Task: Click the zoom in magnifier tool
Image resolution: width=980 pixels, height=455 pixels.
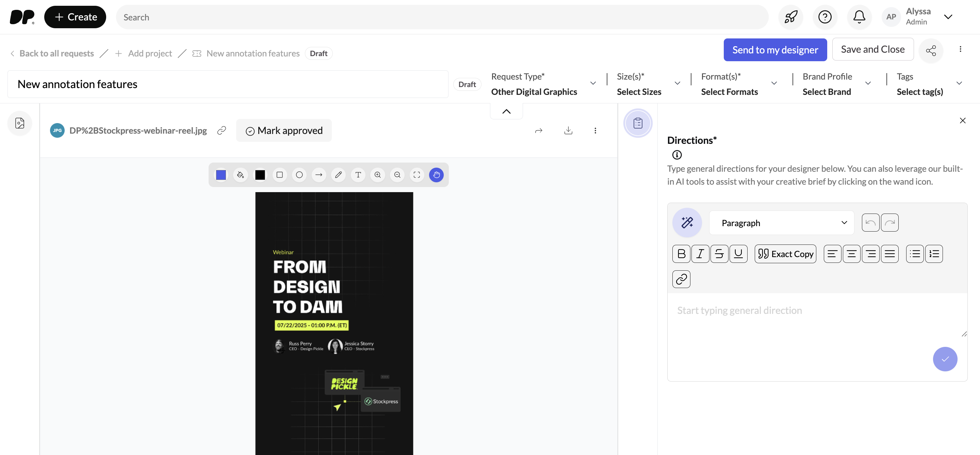Action: [x=377, y=175]
